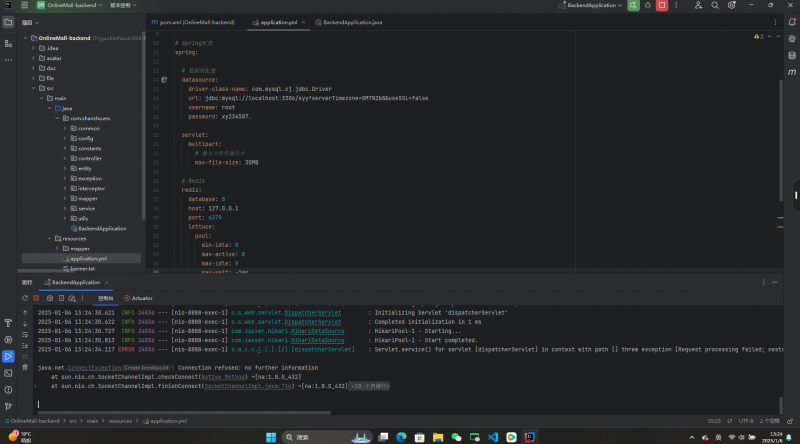Show more tool windows ellipsis in left sidebar
The height and width of the screenshot is (444, 800).
click(8, 60)
